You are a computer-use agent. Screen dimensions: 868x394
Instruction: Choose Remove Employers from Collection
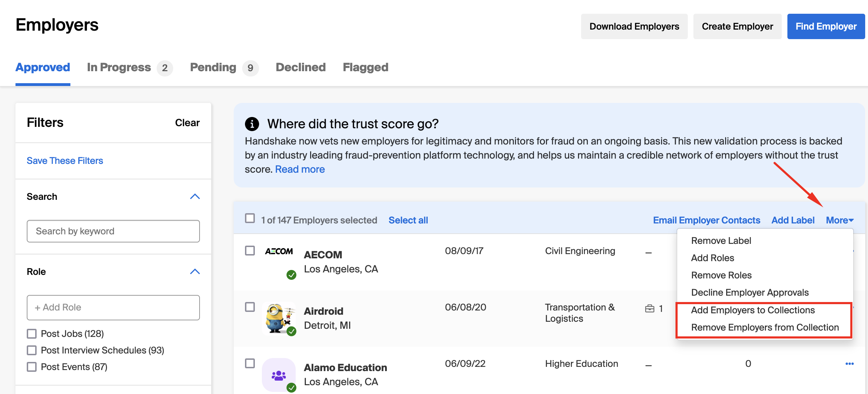click(x=765, y=327)
